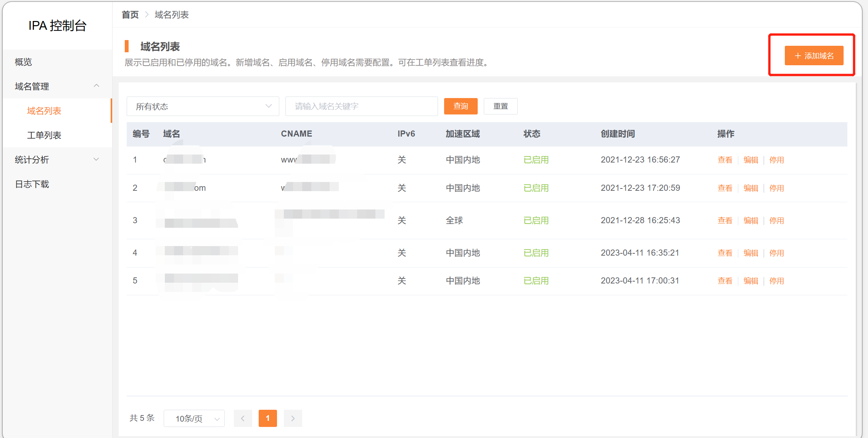Click 停用 for domain row 5

(776, 281)
